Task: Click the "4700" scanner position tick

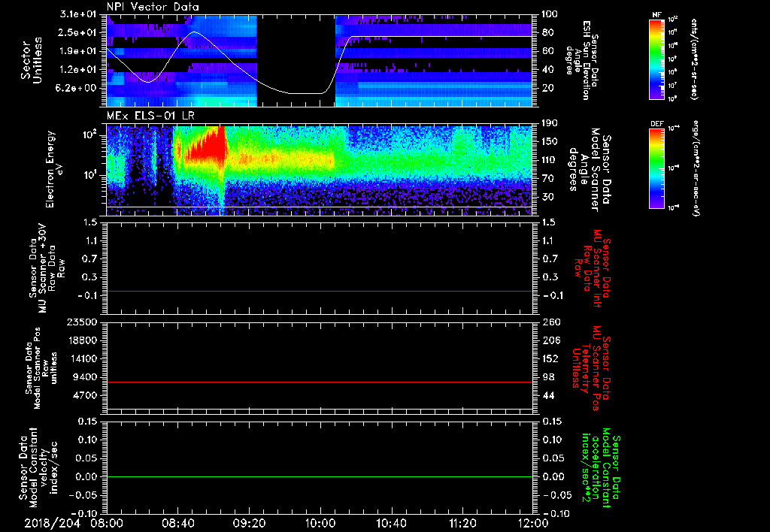Action: click(x=84, y=395)
